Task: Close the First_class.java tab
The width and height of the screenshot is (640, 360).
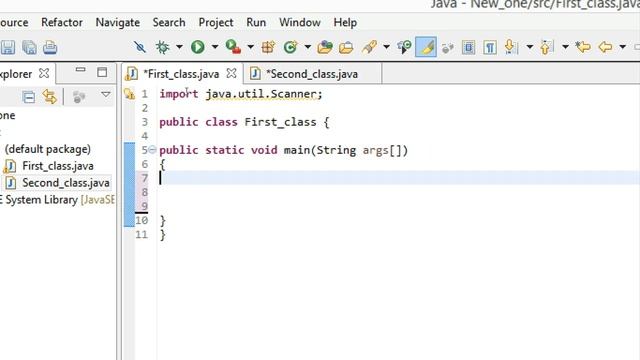Action: tap(231, 73)
